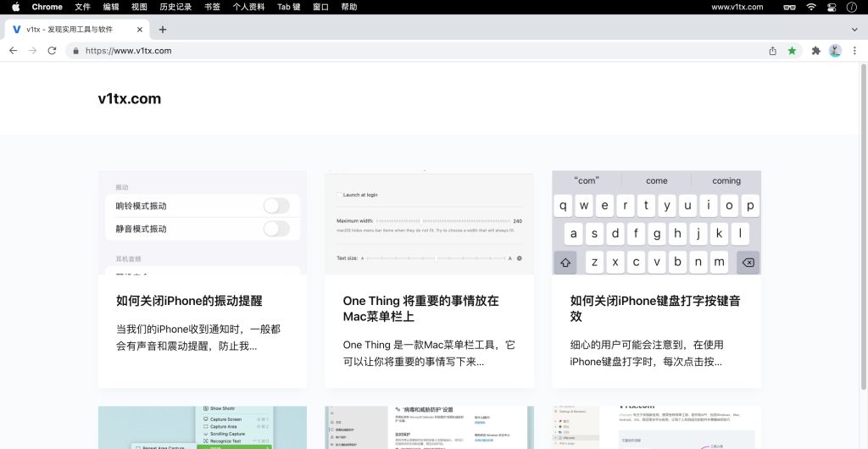This screenshot has height=449, width=868.
Task: Open the 书签 menu
Action: tap(212, 7)
